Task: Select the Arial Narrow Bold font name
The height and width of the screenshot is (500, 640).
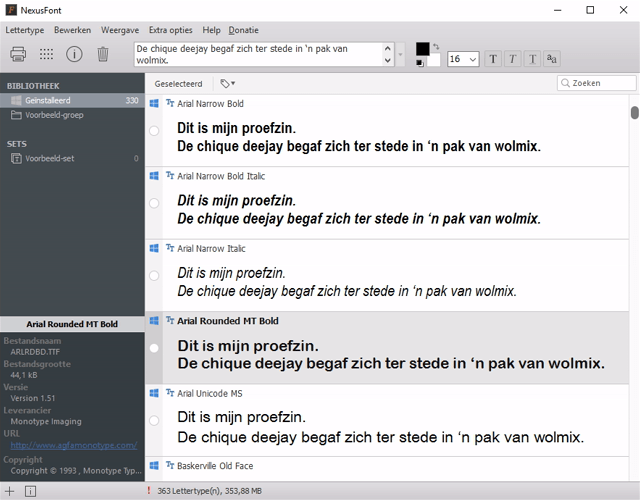Action: (x=210, y=104)
